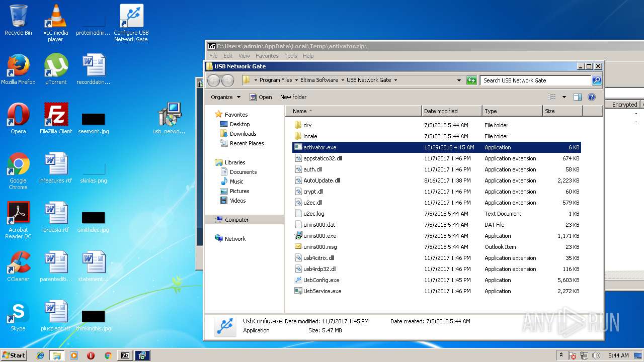Click the search magnifier button

click(596, 80)
